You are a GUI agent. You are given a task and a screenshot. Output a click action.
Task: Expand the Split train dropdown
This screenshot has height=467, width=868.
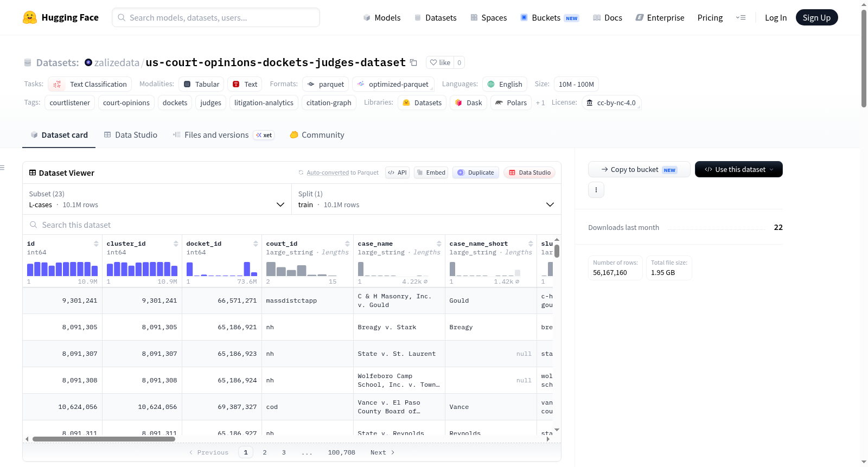point(426,199)
